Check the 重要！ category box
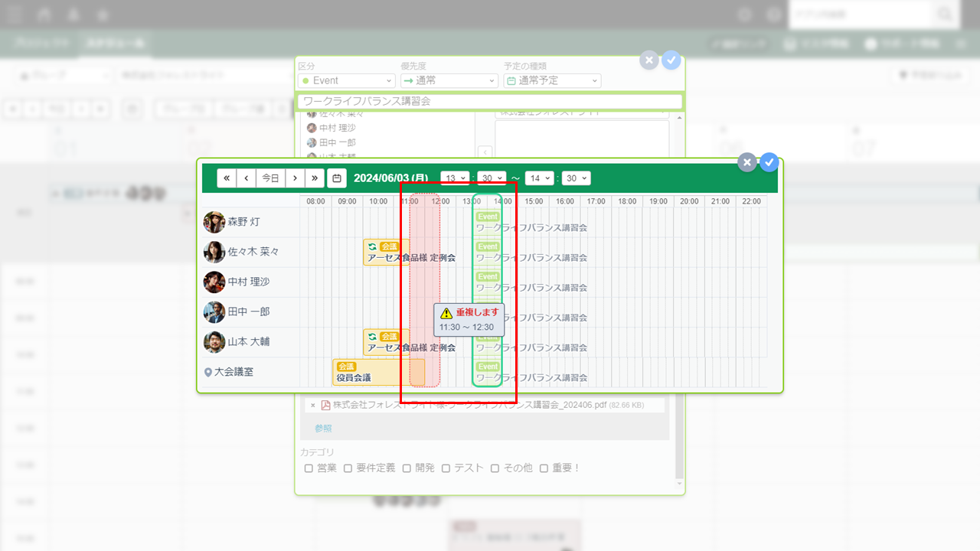 click(x=544, y=468)
